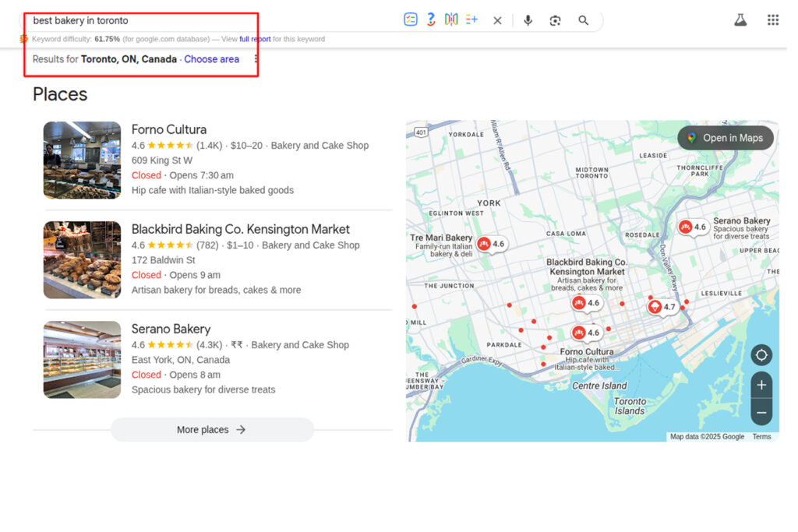Click 'Hip cafe with Italian-style baked goods' description

pos(213,190)
